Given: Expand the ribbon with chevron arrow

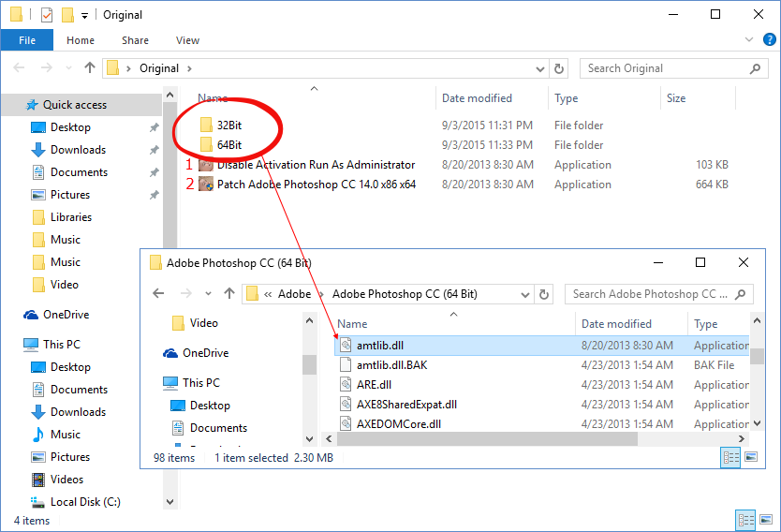Looking at the screenshot, I should (x=748, y=40).
